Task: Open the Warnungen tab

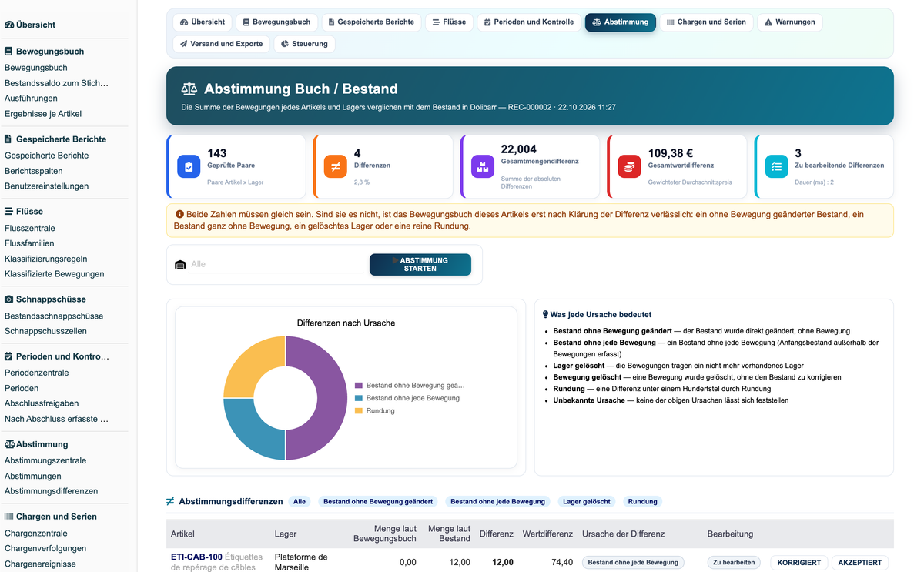Action: (789, 22)
